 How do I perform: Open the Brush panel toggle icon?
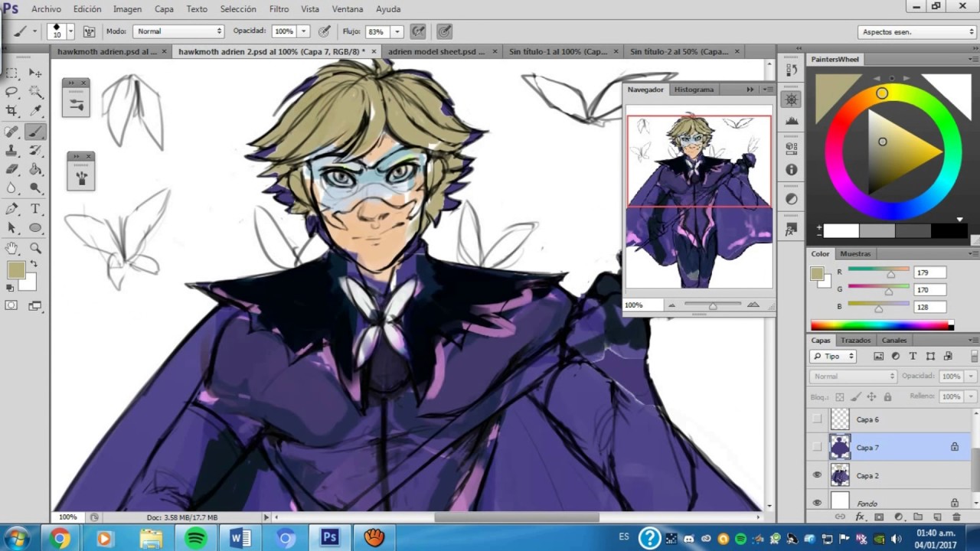click(x=89, y=31)
